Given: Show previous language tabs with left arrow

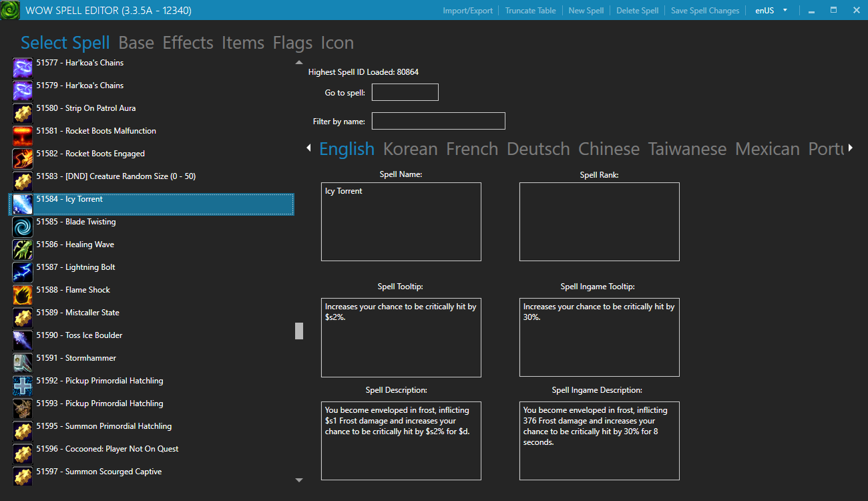Looking at the screenshot, I should (x=308, y=148).
